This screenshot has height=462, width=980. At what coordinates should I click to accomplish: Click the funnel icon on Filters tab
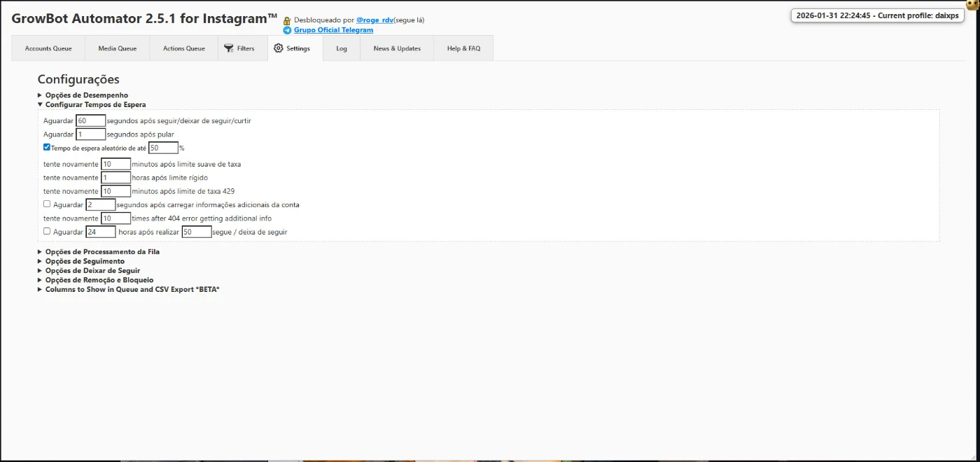tap(228, 48)
